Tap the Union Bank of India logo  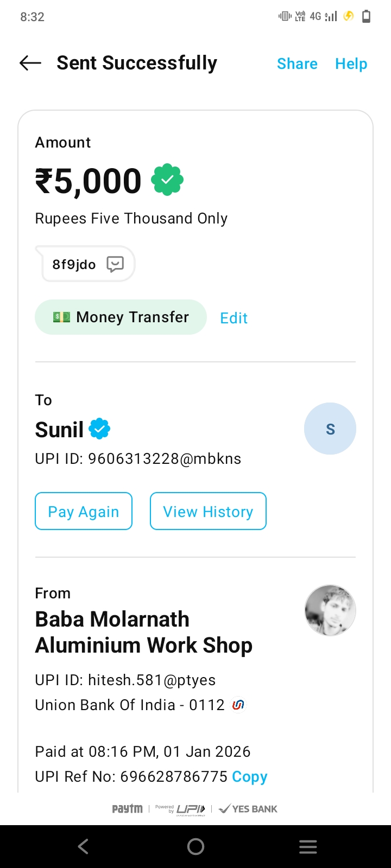238,705
